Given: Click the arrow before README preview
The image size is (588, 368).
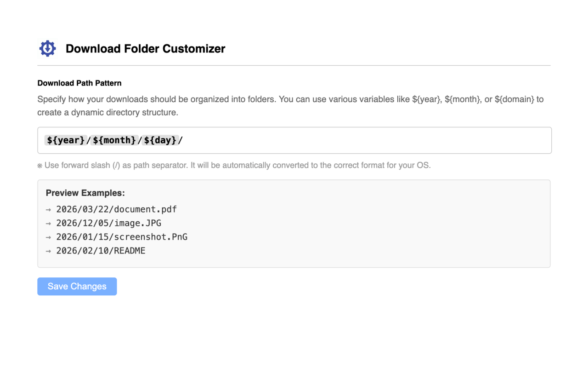Looking at the screenshot, I should pos(48,251).
